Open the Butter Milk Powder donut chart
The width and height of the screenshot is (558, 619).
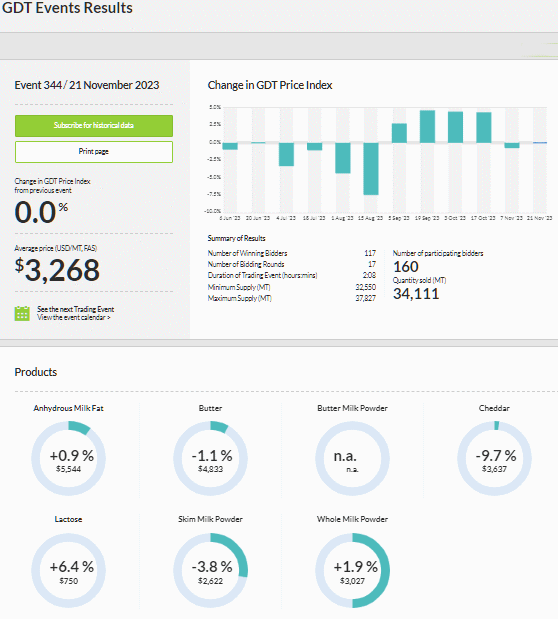tap(352, 458)
